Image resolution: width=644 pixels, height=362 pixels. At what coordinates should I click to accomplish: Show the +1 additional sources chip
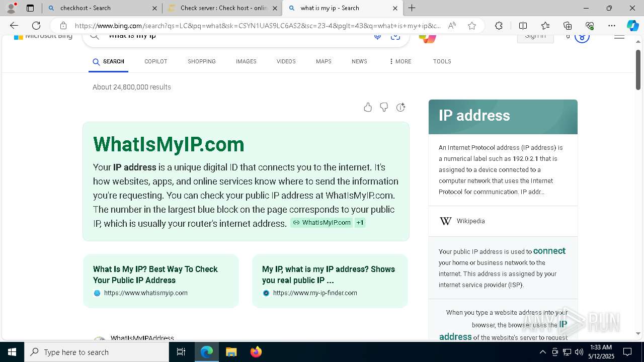coord(360,222)
